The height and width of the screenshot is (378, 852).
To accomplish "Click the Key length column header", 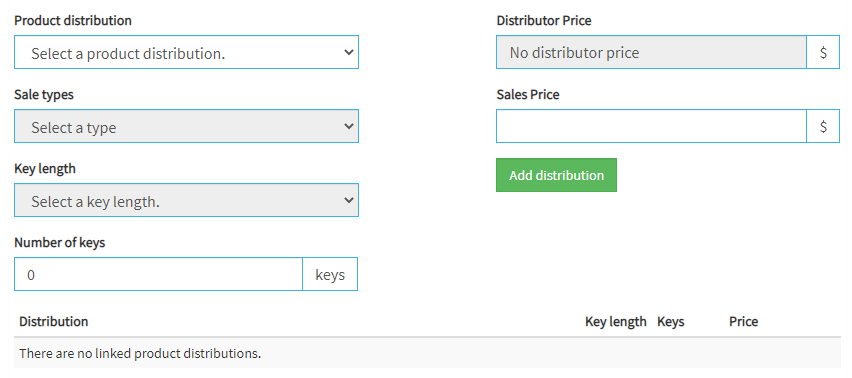I will coord(616,322).
